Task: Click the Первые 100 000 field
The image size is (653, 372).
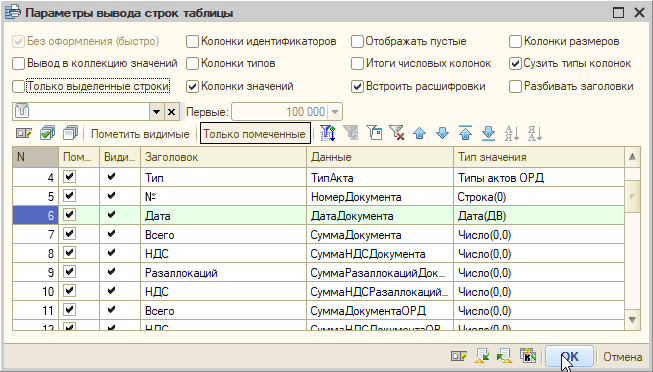Action: 280,112
